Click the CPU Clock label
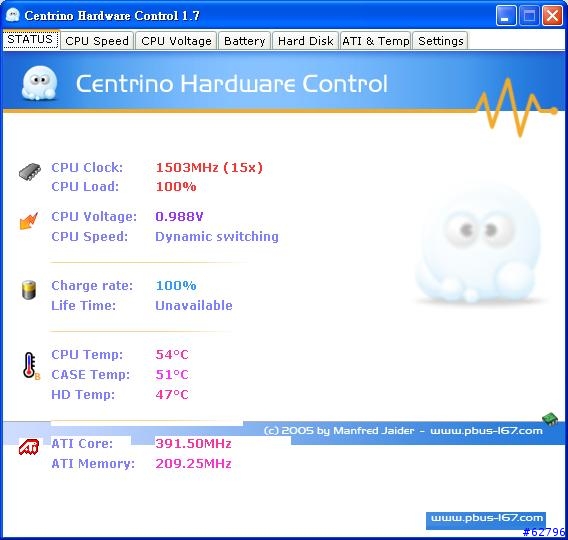Viewport: 568px width, 540px height. (x=87, y=168)
